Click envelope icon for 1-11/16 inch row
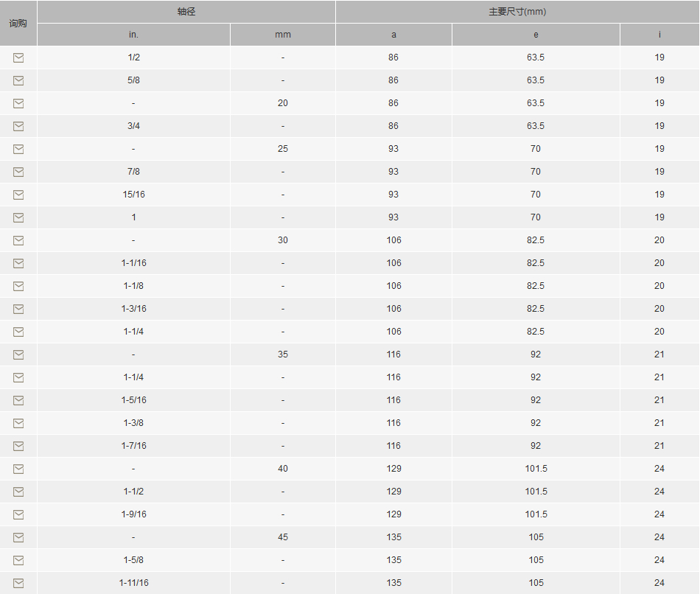Viewport: 700px width, 594px height. coord(18,583)
